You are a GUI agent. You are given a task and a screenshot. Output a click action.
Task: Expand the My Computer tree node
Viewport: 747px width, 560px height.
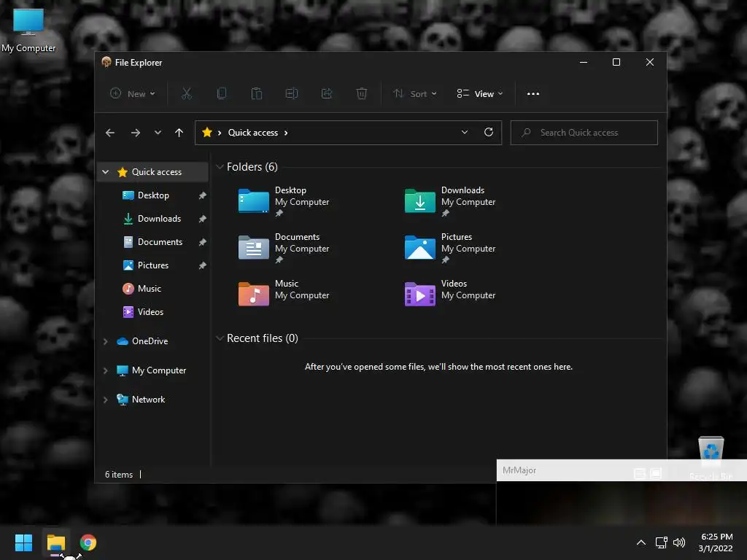point(106,370)
